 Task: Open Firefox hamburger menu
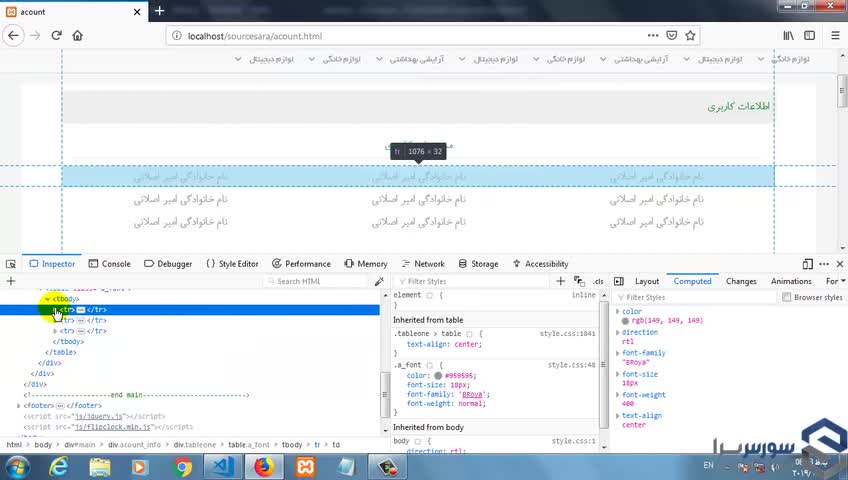click(836, 36)
